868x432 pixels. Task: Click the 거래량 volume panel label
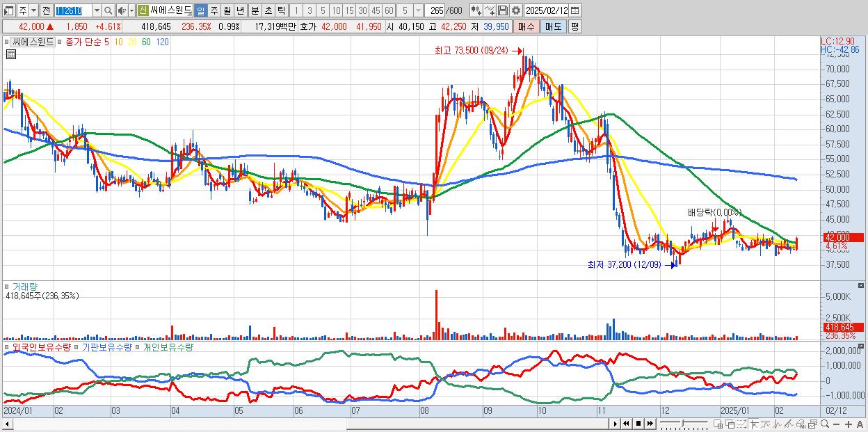tap(24, 286)
